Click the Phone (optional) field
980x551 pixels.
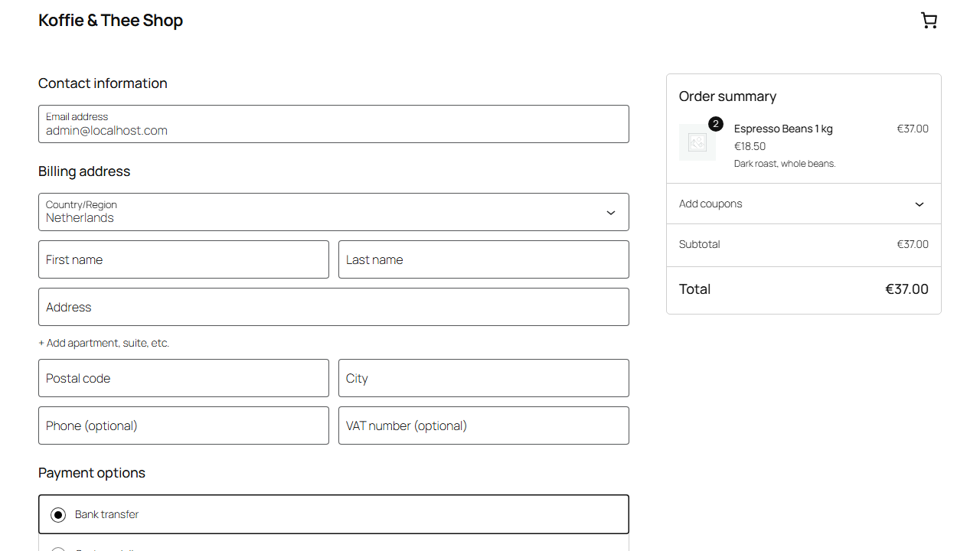(x=184, y=425)
